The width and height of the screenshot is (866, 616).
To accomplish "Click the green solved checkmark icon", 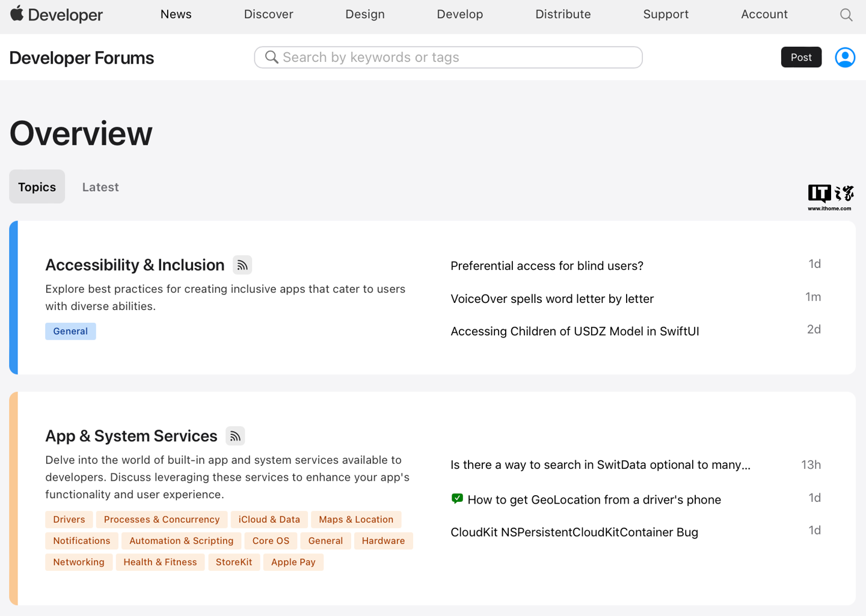I will point(457,499).
